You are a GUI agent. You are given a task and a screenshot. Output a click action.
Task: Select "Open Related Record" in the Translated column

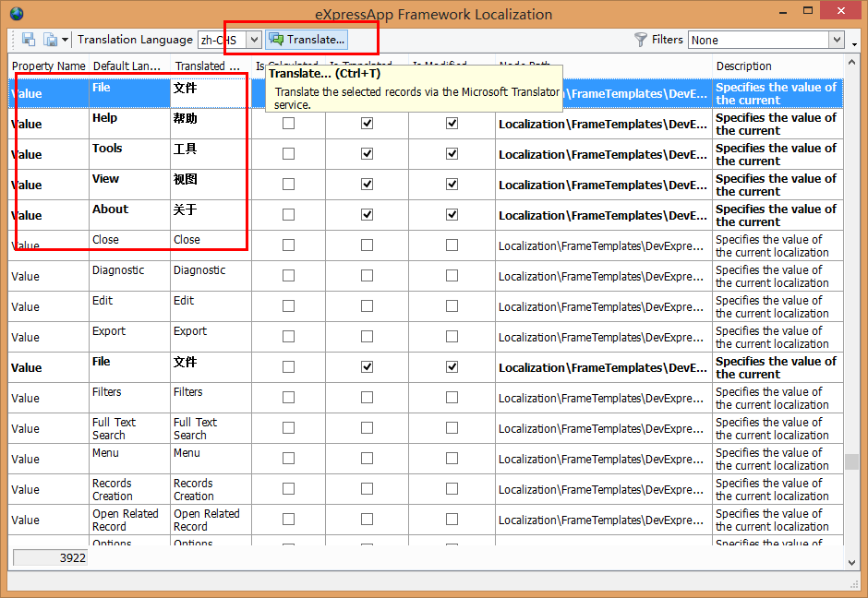[x=211, y=520]
